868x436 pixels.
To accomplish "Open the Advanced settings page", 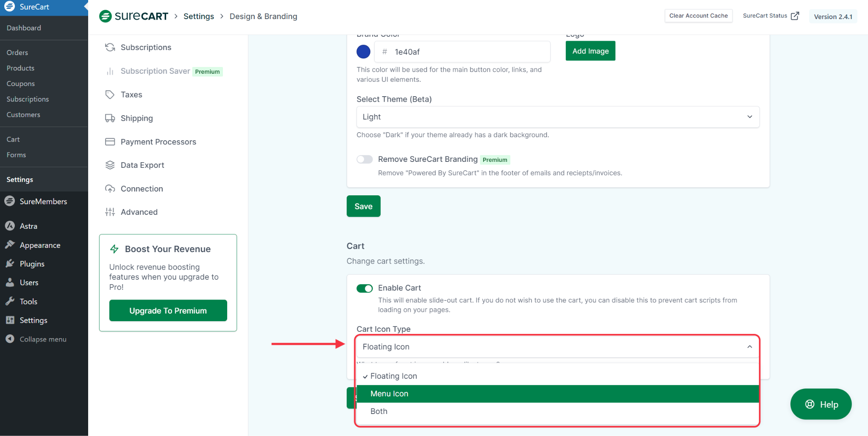I will pos(139,212).
